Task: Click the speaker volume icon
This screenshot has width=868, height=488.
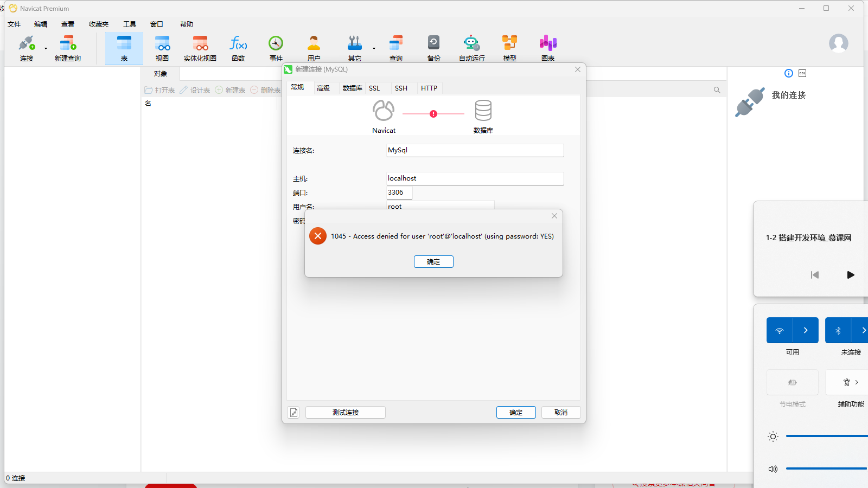Action: (773, 469)
